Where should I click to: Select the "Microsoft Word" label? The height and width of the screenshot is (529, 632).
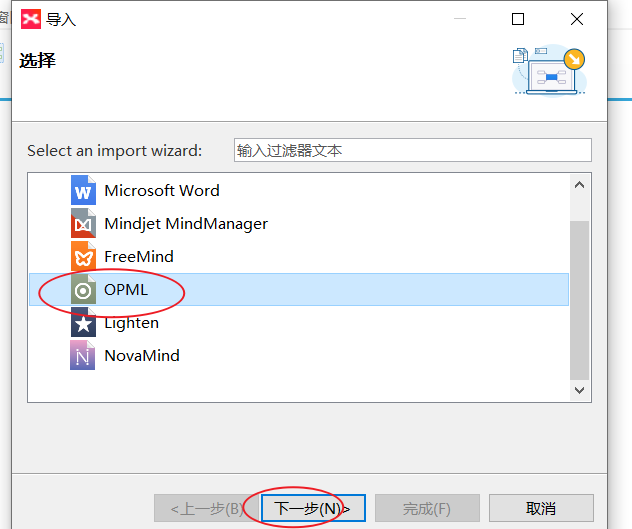coord(162,191)
